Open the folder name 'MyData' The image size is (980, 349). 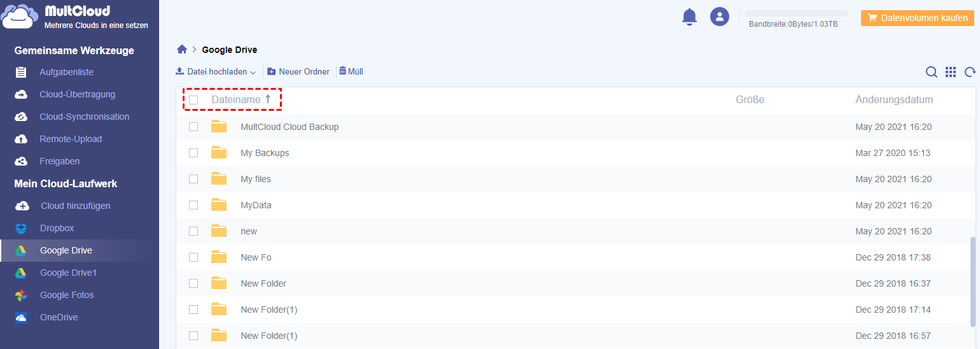tap(256, 205)
